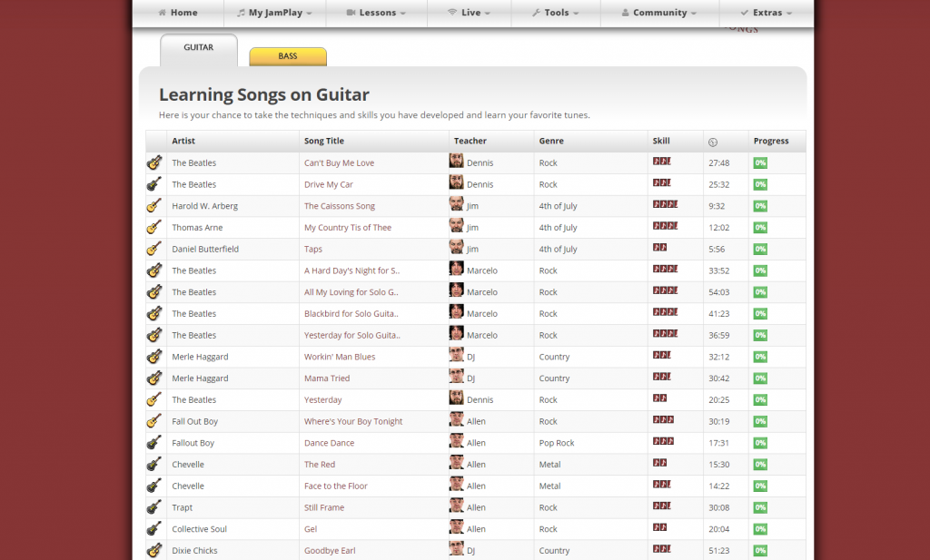Sort by the Progress column header
Image resolution: width=930 pixels, height=560 pixels.
pos(771,141)
